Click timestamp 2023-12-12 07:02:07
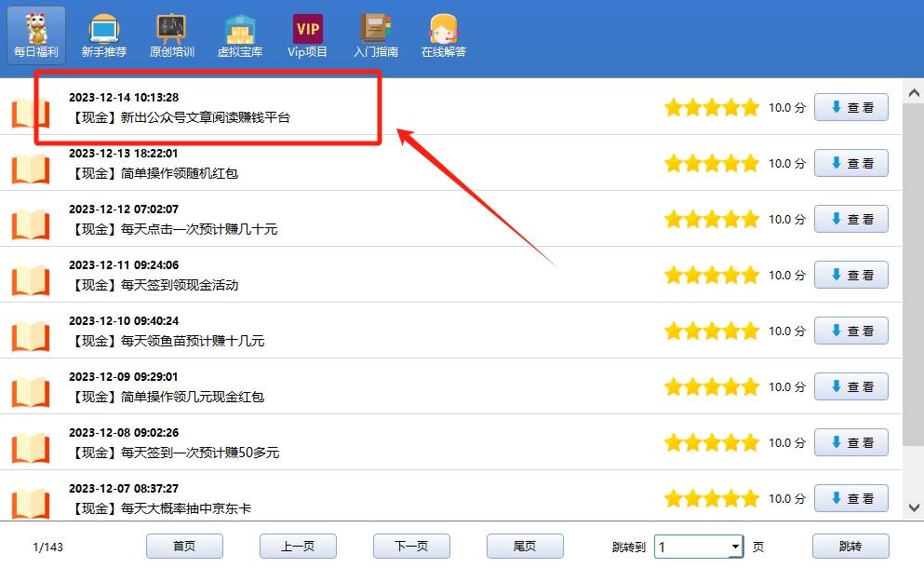Viewport: 924px width, 568px height. (124, 210)
